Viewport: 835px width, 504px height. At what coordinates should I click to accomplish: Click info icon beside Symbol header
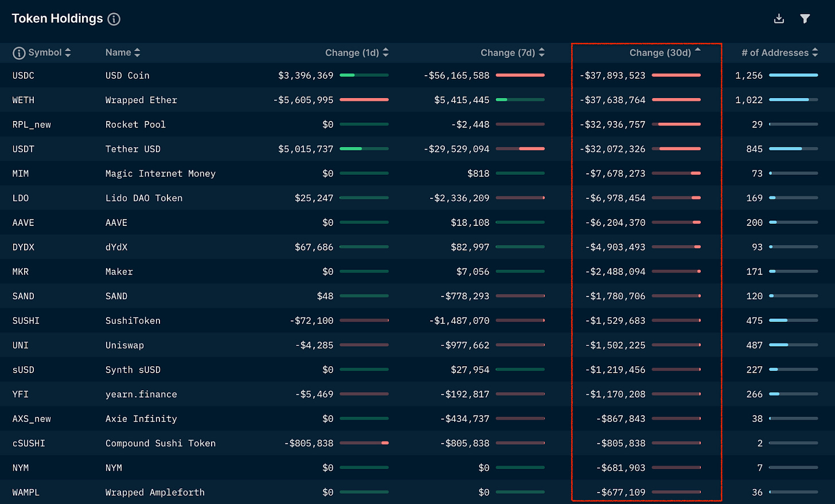pos(19,53)
